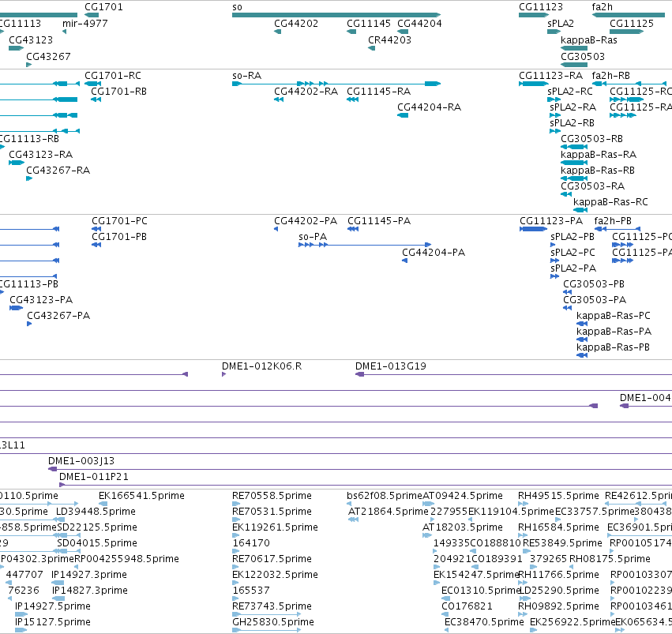This screenshot has width=672, height=634.
Task: Select the CG44204-PA protein
Action: coord(404,261)
